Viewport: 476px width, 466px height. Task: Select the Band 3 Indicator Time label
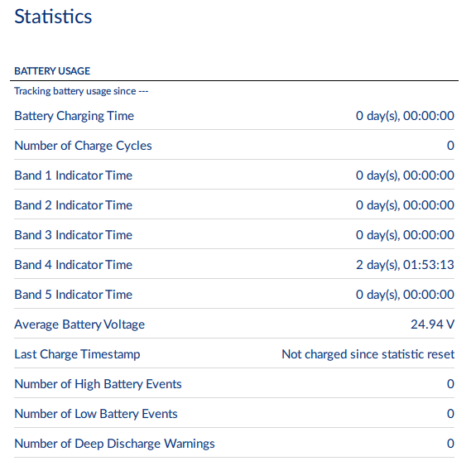pyautogui.click(x=73, y=235)
